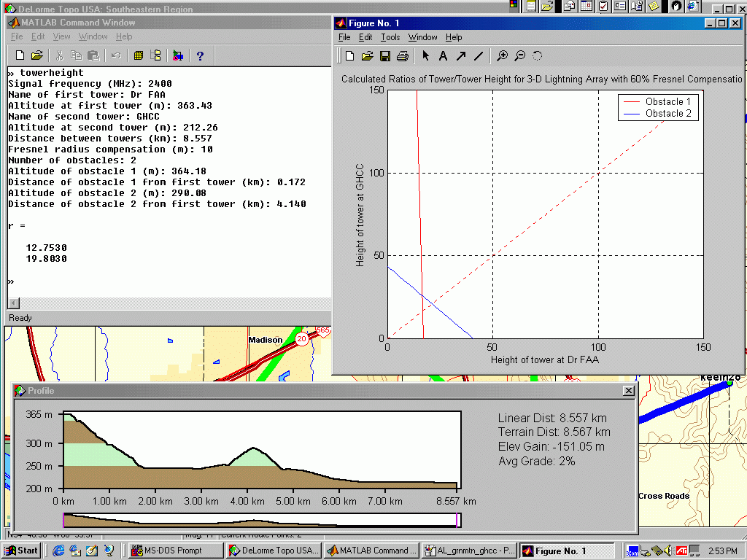
Task: Click 'Avg Grade: 2%' in Profile
Action: click(x=537, y=461)
